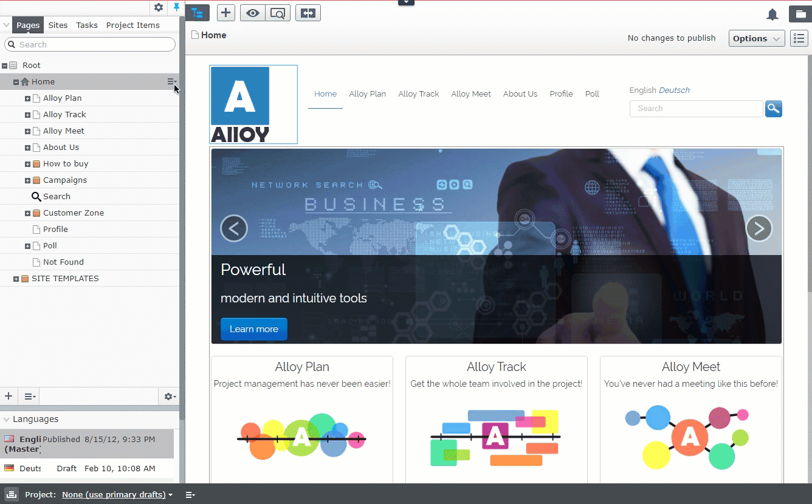Image resolution: width=812 pixels, height=504 pixels.
Task: Click the blue site search button
Action: pyautogui.click(x=773, y=109)
